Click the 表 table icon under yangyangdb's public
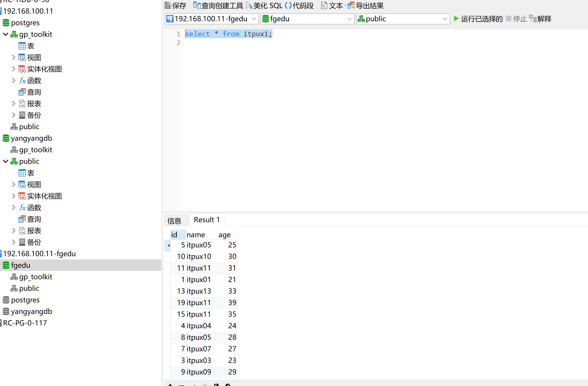The width and height of the screenshot is (588, 386). [x=22, y=173]
